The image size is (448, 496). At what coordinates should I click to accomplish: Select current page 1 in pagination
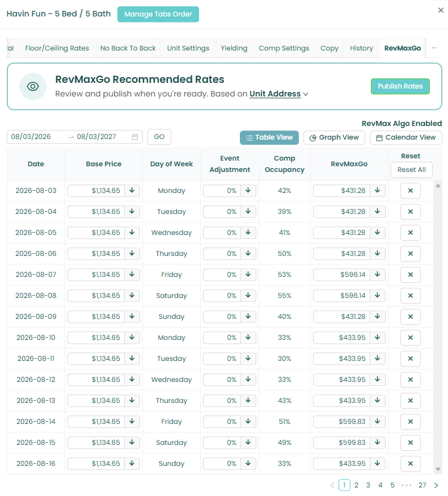coord(344,485)
